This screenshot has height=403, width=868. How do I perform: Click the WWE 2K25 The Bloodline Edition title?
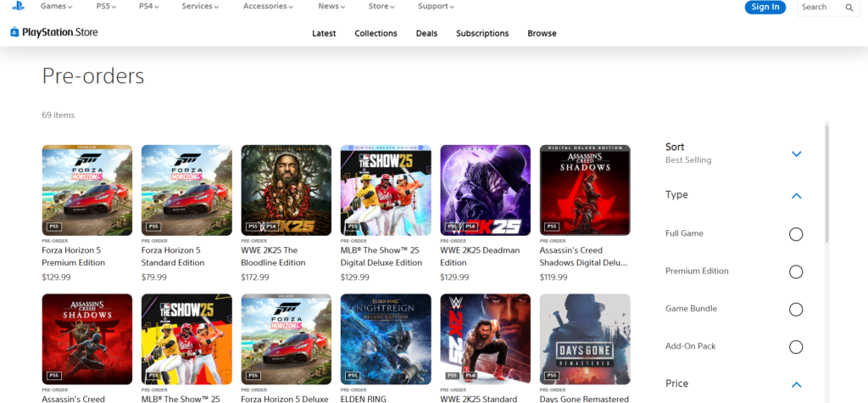[x=274, y=256]
